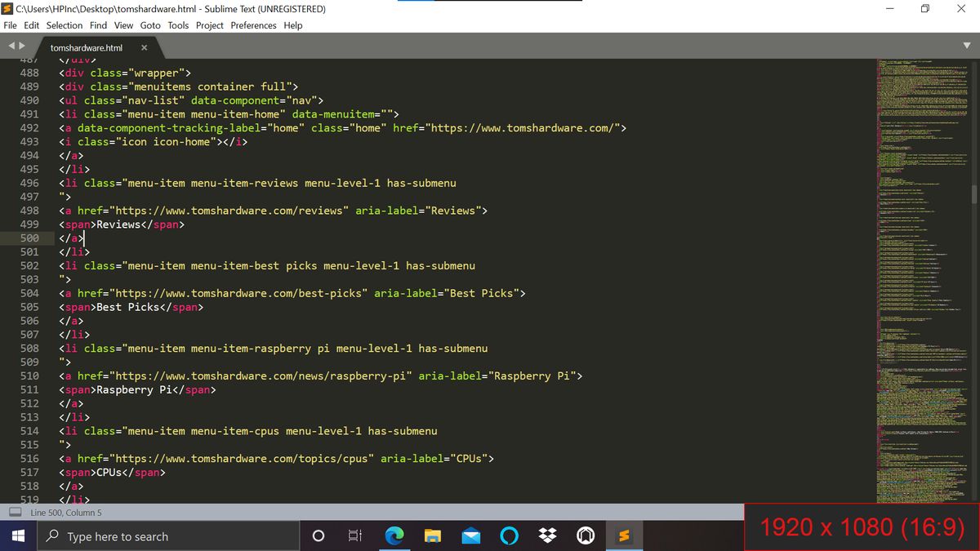Open Task View from the taskbar
The width and height of the screenshot is (980, 551).
(x=355, y=536)
